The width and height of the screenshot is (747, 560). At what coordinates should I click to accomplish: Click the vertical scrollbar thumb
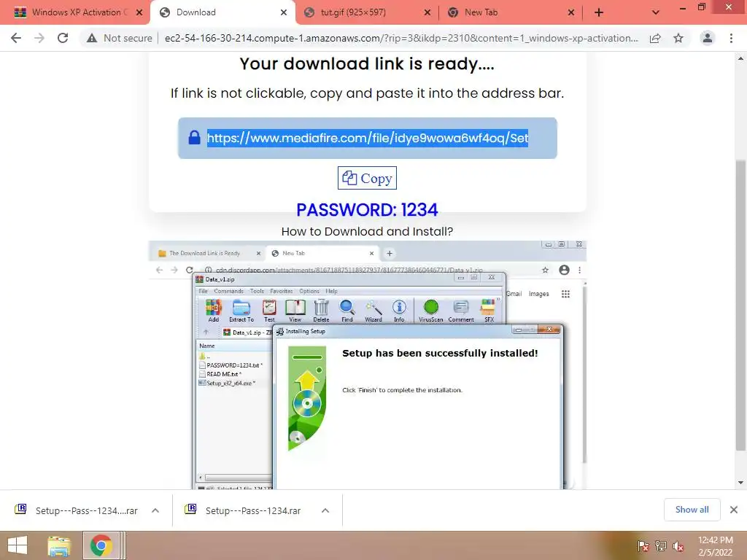coord(740,305)
